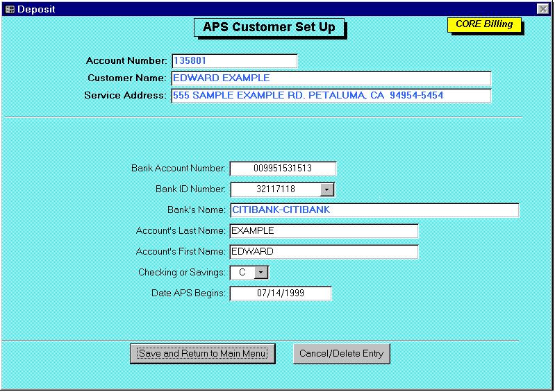Screen dimensions: 555x392
Task: Click the Customer Name label
Action: pos(127,78)
